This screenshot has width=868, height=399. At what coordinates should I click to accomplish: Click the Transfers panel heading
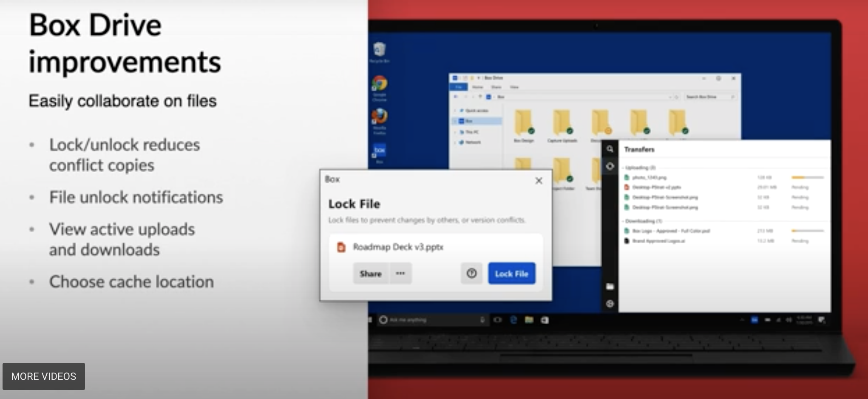[x=639, y=149]
